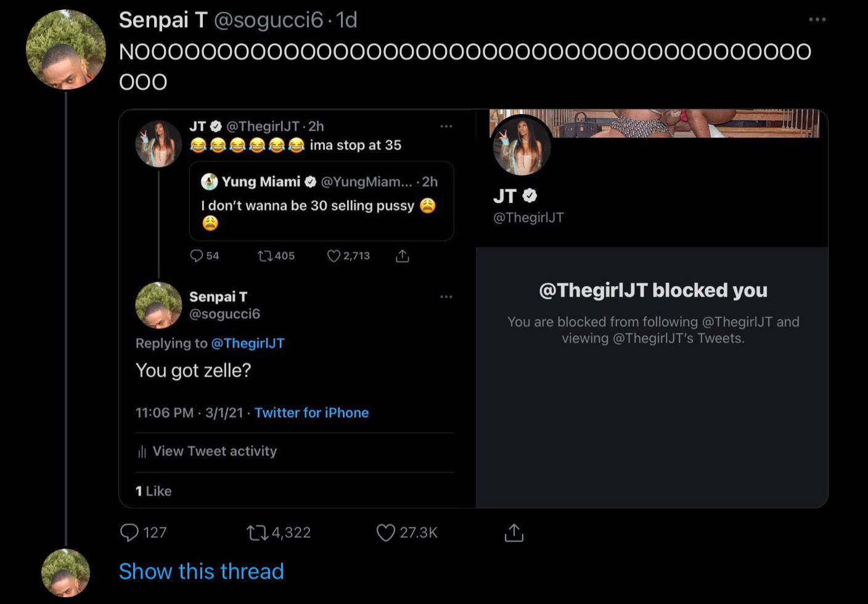
Task: Open the @ThegirlJT reply mention link
Action: tap(248, 343)
